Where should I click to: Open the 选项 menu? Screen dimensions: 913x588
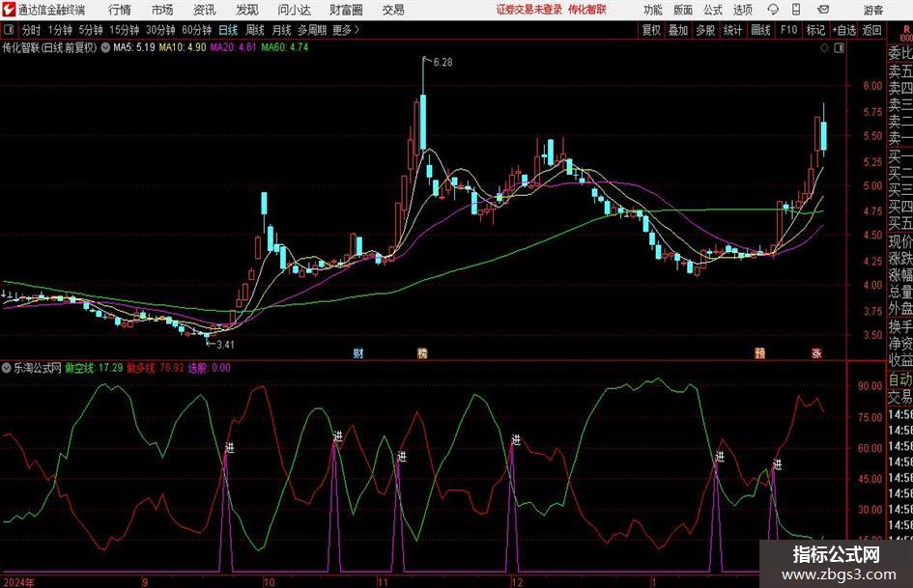(742, 10)
